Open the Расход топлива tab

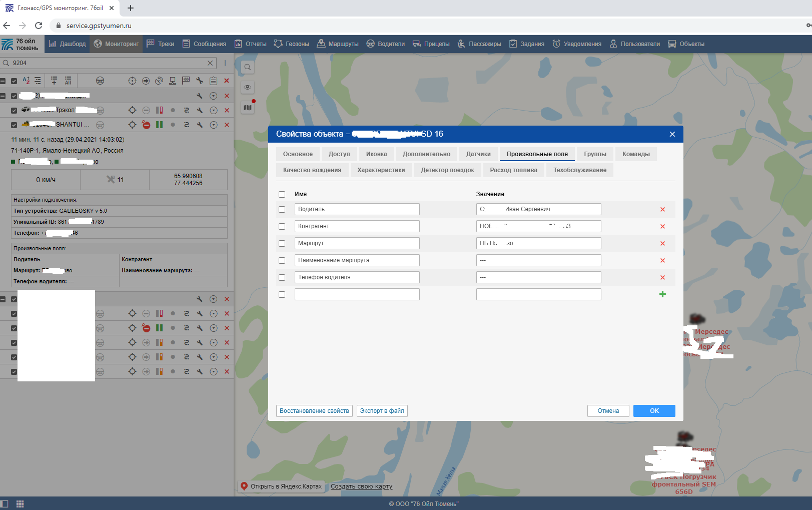click(513, 170)
